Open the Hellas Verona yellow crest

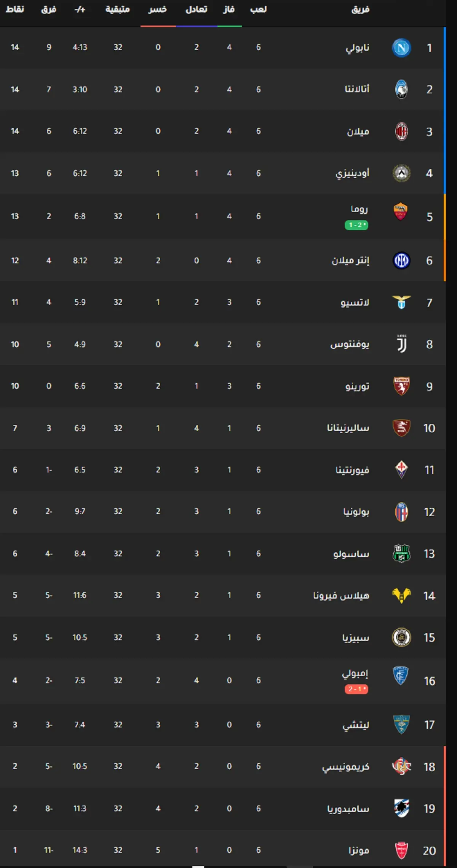pyautogui.click(x=401, y=596)
